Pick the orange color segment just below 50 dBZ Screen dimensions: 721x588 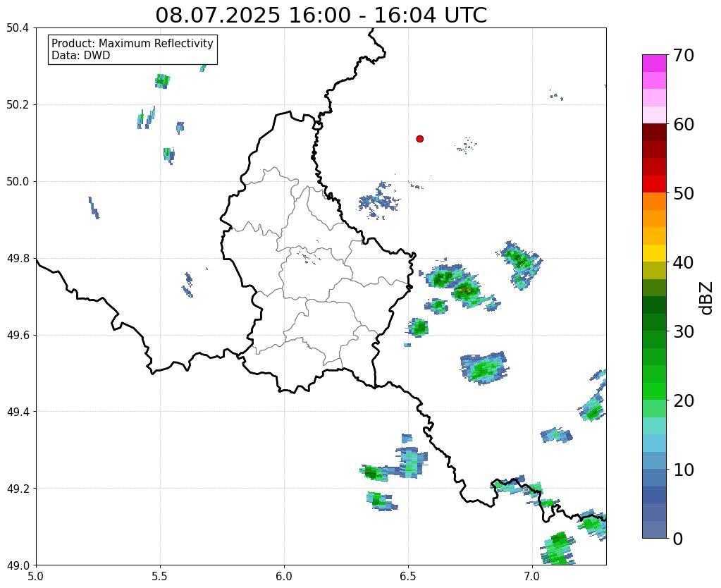654,202
